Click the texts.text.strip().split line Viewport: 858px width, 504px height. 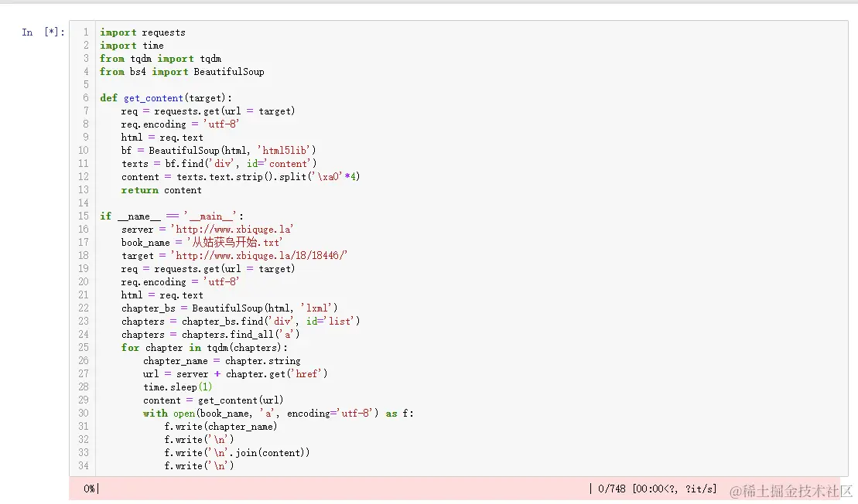pos(241,176)
